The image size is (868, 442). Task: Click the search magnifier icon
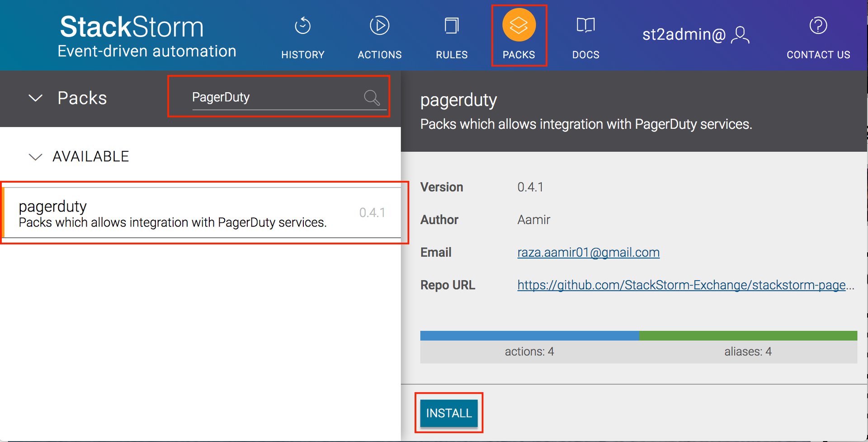tap(372, 98)
